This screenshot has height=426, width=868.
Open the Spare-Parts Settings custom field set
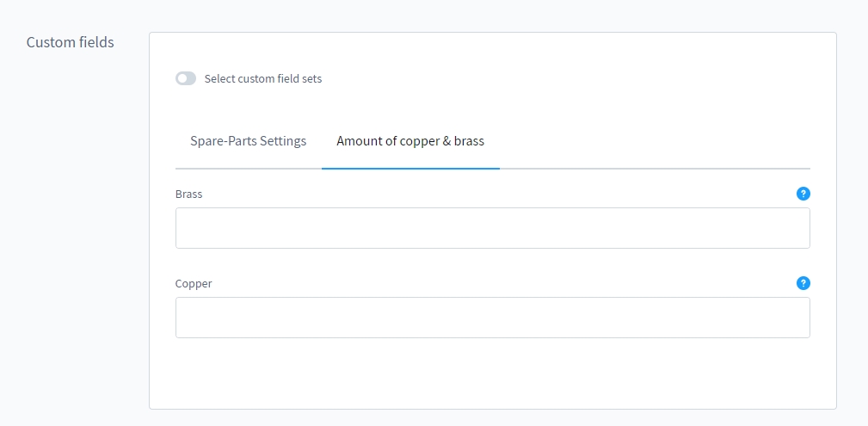click(x=248, y=141)
